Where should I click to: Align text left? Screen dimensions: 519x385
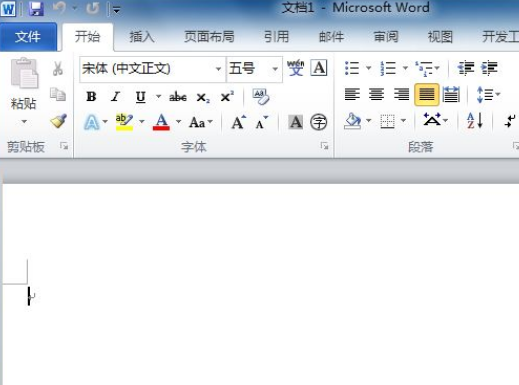point(352,94)
